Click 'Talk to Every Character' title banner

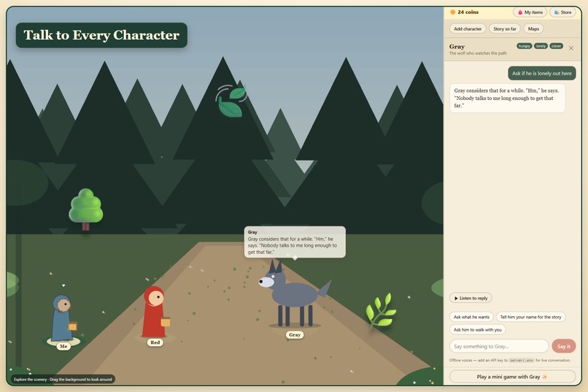click(101, 35)
